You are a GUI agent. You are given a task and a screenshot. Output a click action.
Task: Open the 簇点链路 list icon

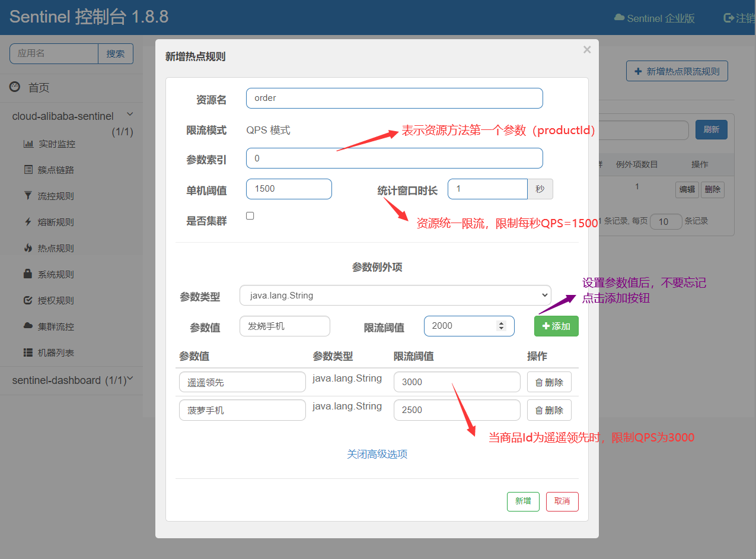(28, 170)
